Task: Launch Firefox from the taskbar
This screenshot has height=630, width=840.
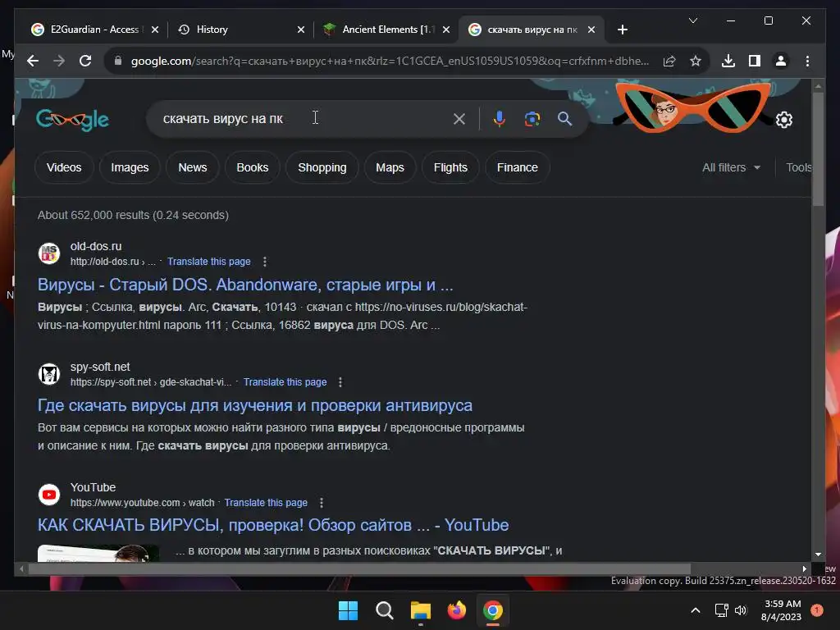Action: (456, 610)
